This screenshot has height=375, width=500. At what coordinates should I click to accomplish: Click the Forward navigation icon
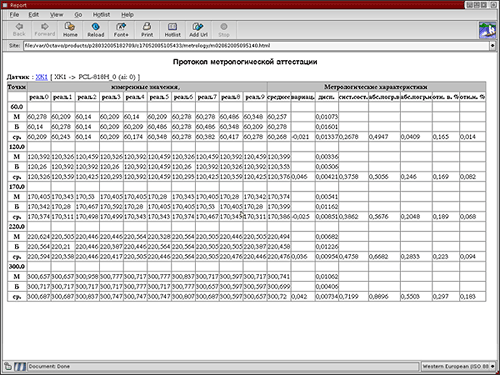45,30
